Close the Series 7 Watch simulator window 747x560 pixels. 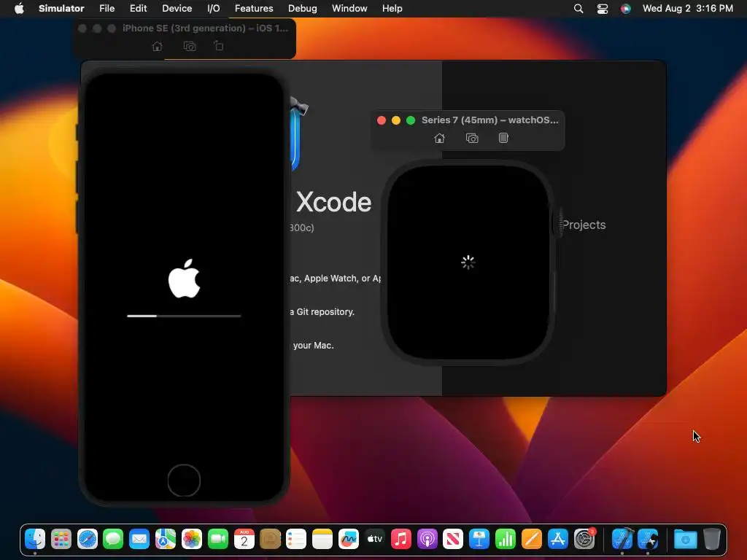pos(381,120)
